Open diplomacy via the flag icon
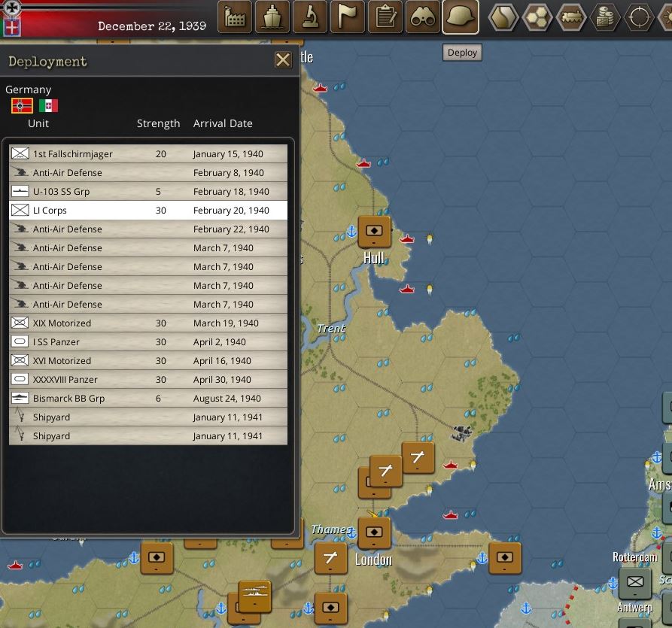Viewport: 672px width, 628px height. point(348,17)
